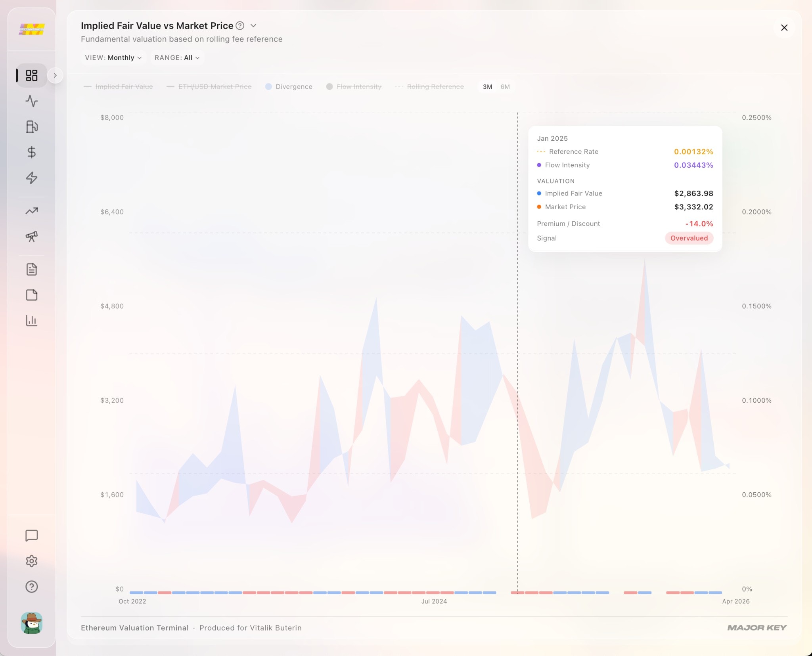Open the dollar sign icon in sidebar
The height and width of the screenshot is (656, 812).
click(31, 152)
